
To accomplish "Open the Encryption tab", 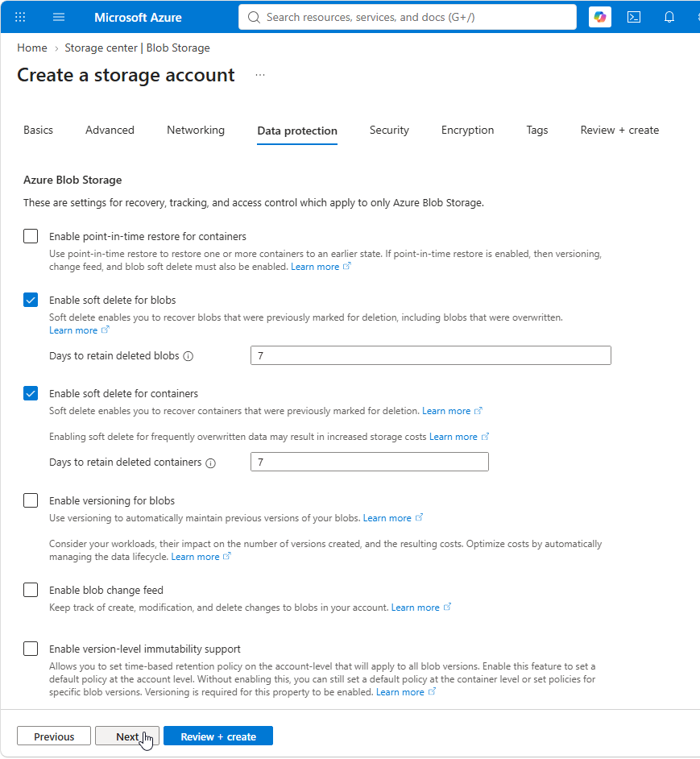I will click(x=468, y=131).
